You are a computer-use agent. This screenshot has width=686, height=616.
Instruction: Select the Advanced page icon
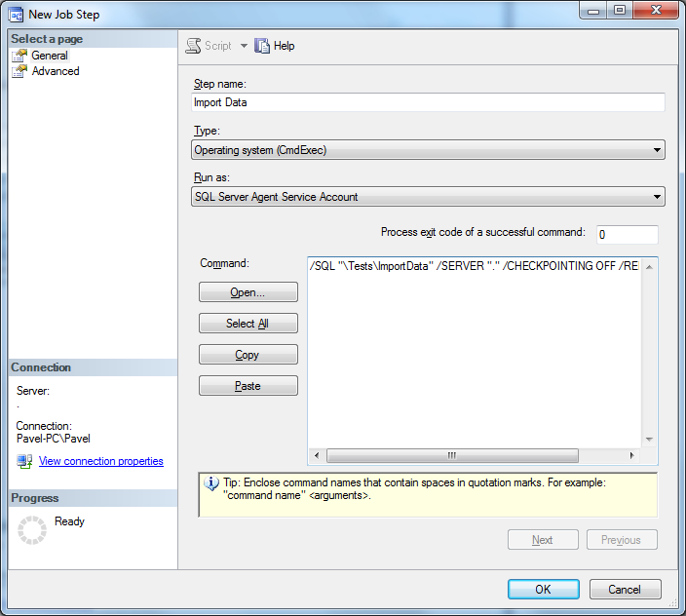tap(19, 71)
